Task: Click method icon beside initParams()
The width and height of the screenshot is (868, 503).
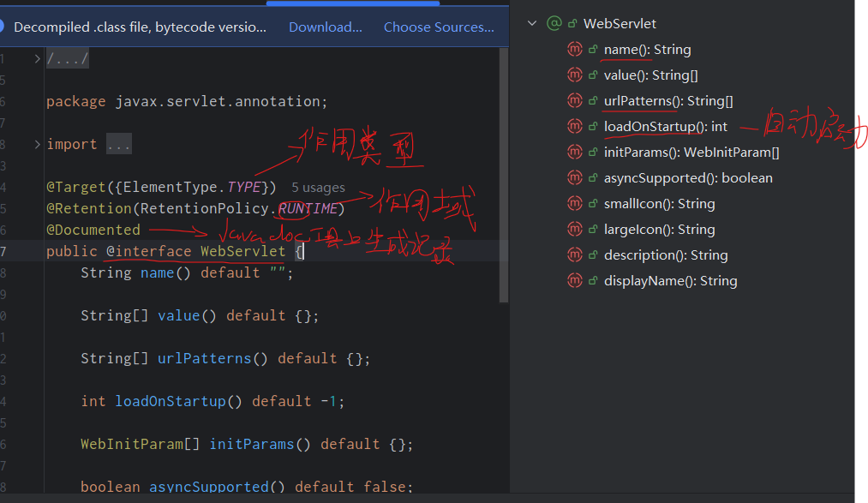Action: click(x=575, y=153)
